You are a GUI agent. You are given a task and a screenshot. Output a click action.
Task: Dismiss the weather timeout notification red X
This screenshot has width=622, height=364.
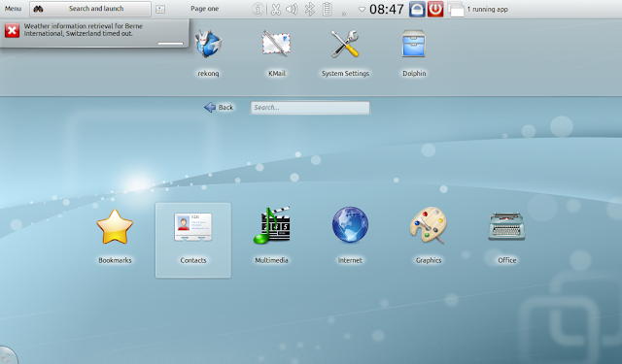(x=13, y=30)
